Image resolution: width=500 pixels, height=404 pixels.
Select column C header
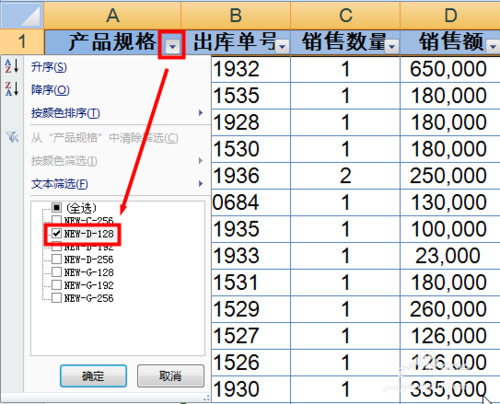coord(345,15)
